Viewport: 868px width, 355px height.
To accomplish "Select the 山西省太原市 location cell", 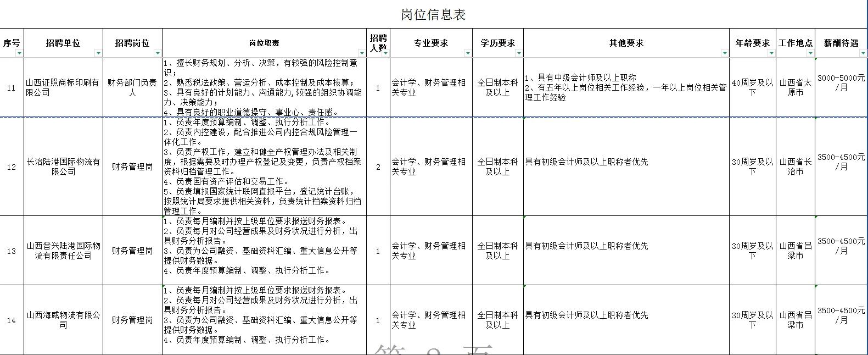I will point(796,87).
